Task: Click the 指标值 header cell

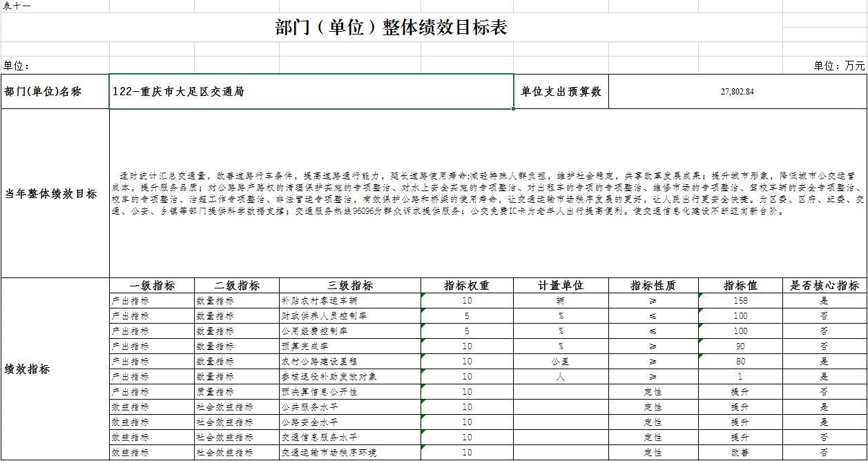Action: [x=740, y=286]
